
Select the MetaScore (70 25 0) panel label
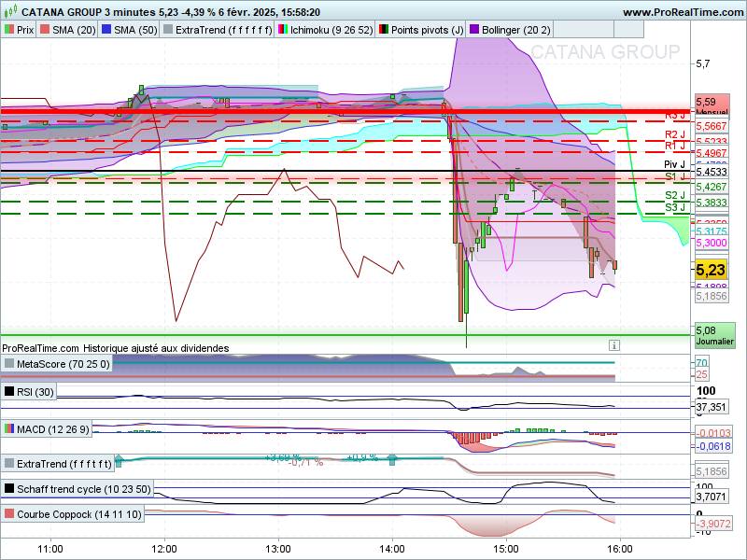pyautogui.click(x=63, y=364)
